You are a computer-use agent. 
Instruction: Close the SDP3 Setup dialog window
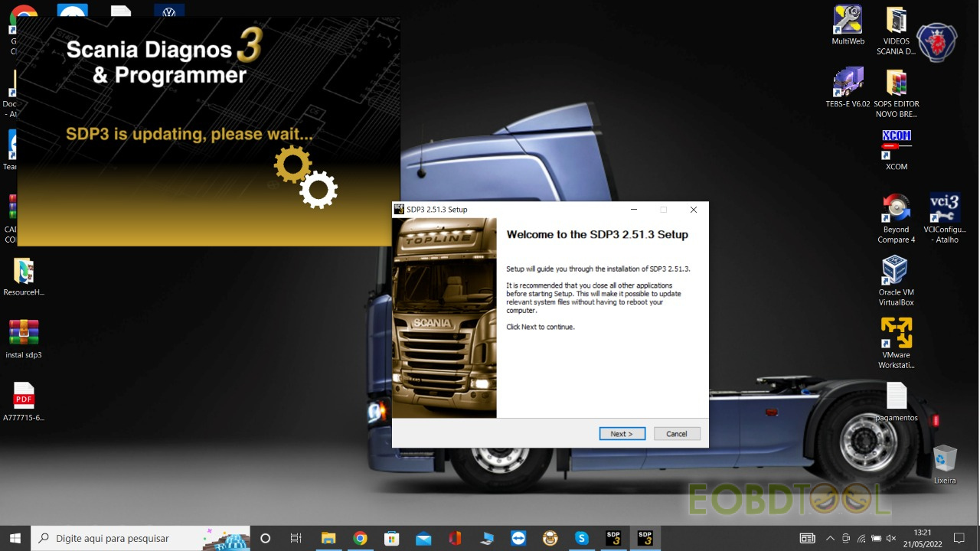(x=693, y=210)
